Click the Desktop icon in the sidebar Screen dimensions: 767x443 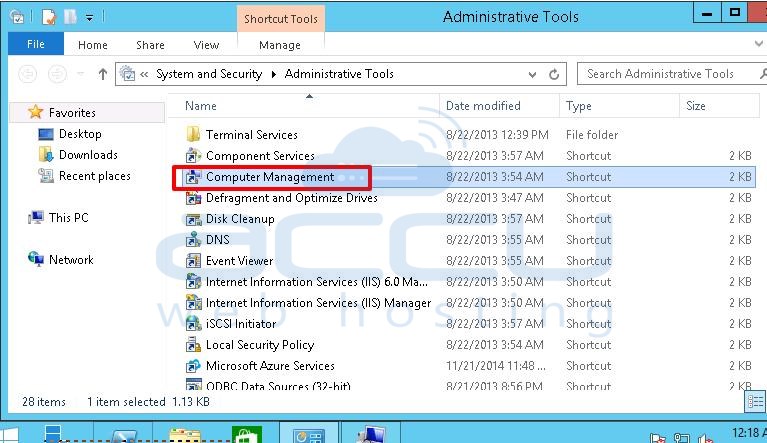45,134
